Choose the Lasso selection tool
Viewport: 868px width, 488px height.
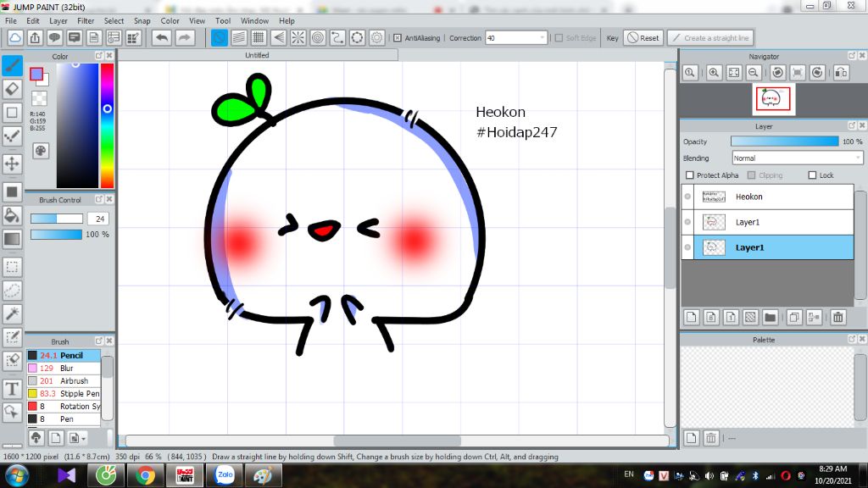tap(12, 291)
